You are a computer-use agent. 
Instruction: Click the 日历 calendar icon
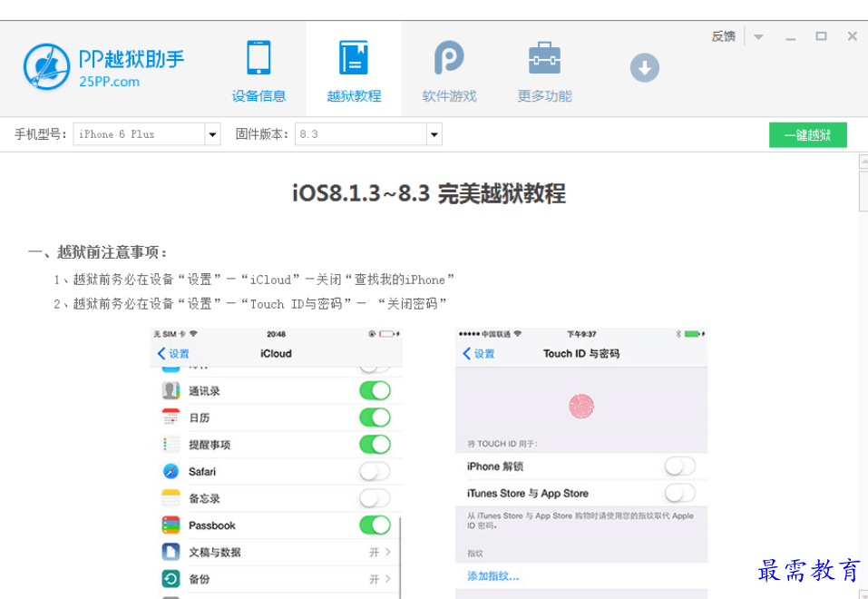tap(171, 417)
